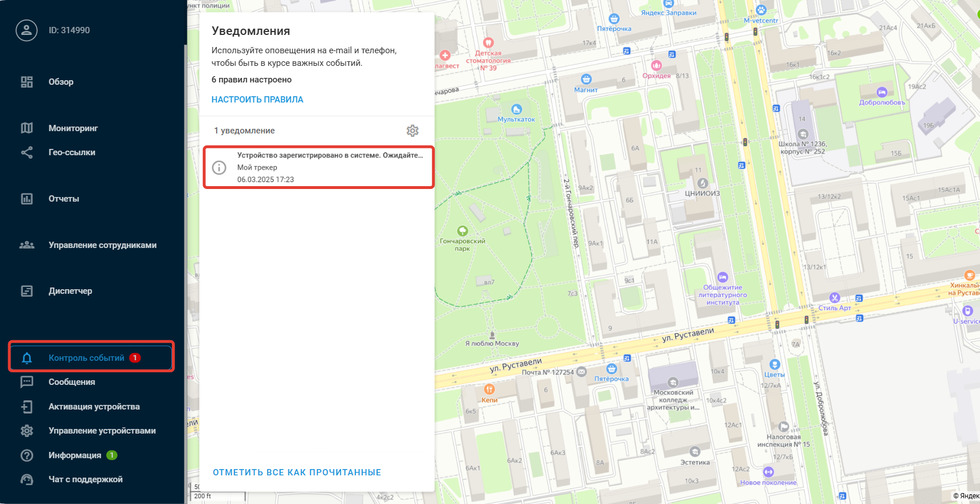Open Messages in the sidebar
The height and width of the screenshot is (504, 980).
click(72, 382)
